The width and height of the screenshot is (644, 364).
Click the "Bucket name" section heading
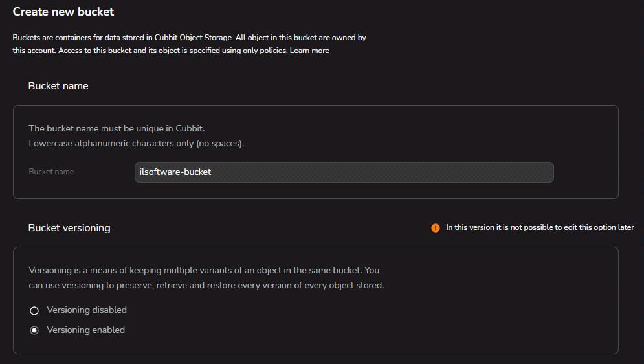click(x=58, y=86)
